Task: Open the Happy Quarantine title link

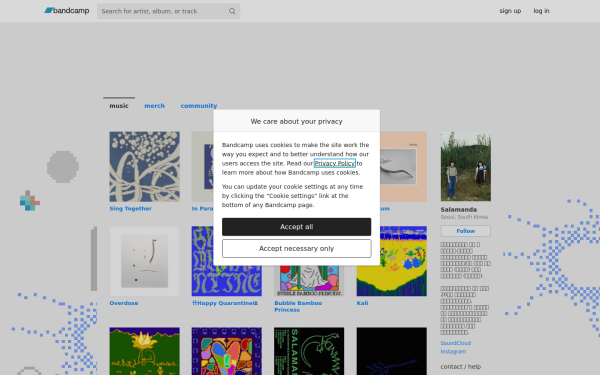Action: click(225, 303)
